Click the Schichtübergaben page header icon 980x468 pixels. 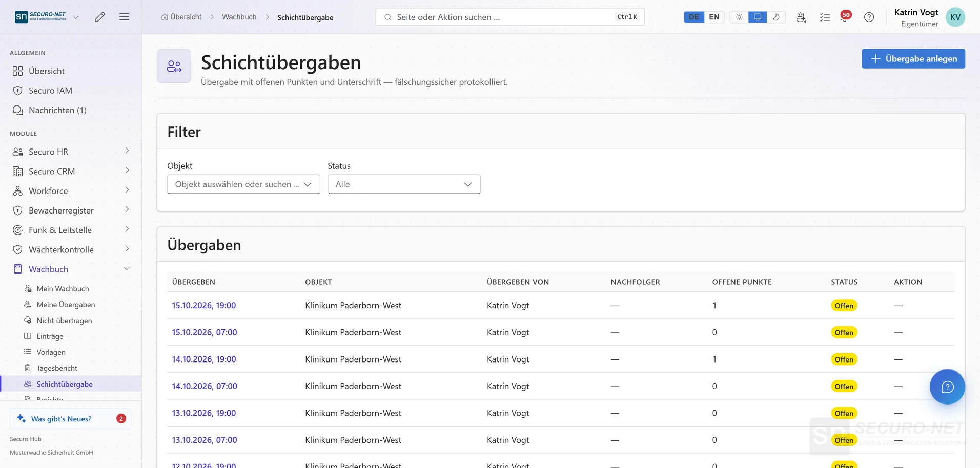coord(174,66)
